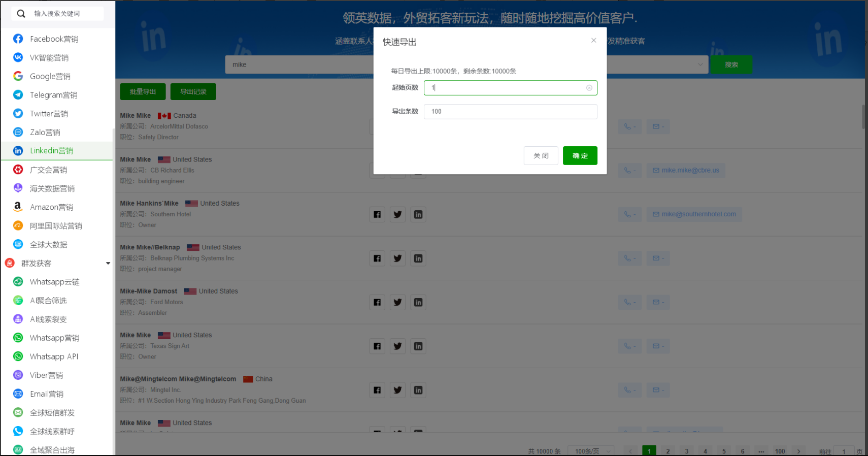The width and height of the screenshot is (868, 456).
Task: Click the AI线索裂变 icon
Action: [18, 319]
